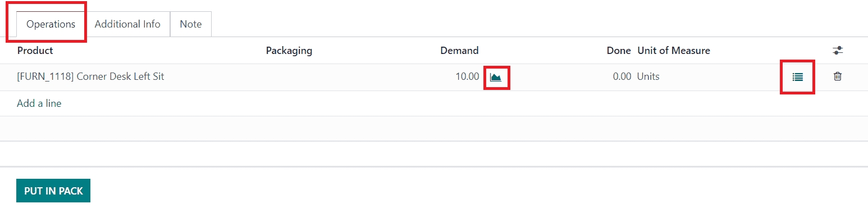868x217 pixels.
Task: Delete the Corner Desk line with trash icon
Action: coord(838,76)
